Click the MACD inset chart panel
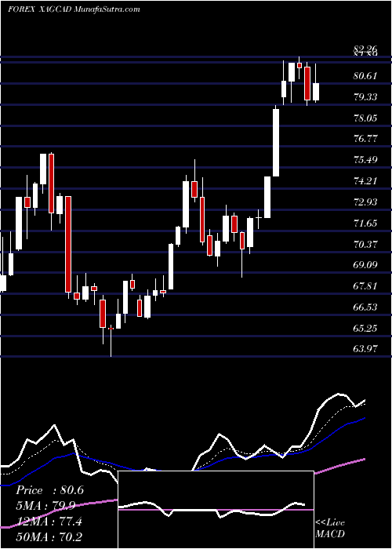 216,510
